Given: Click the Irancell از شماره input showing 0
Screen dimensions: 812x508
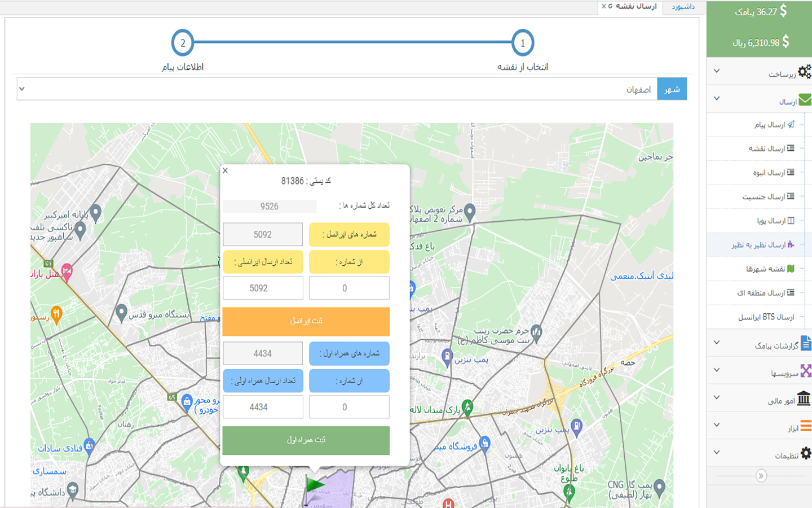Looking at the screenshot, I should pos(349,288).
